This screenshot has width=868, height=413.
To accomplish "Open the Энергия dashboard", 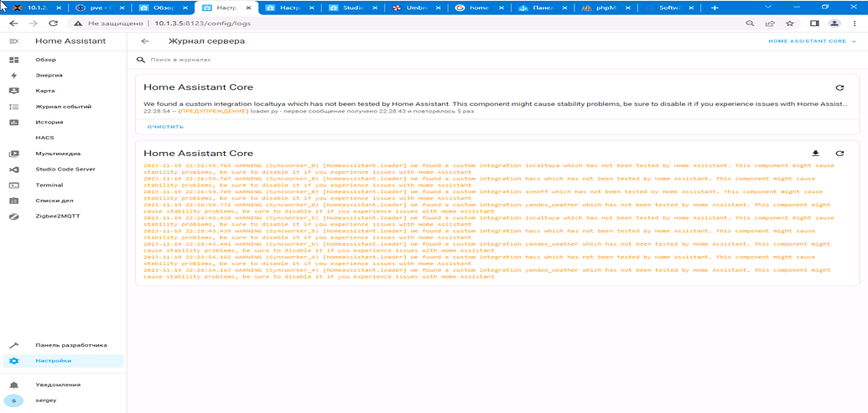I will pyautogui.click(x=63, y=75).
